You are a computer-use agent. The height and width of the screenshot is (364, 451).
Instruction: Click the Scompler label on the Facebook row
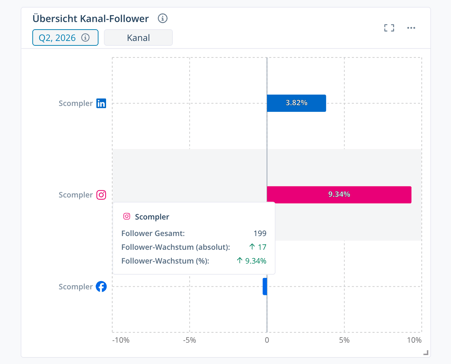[x=75, y=287]
